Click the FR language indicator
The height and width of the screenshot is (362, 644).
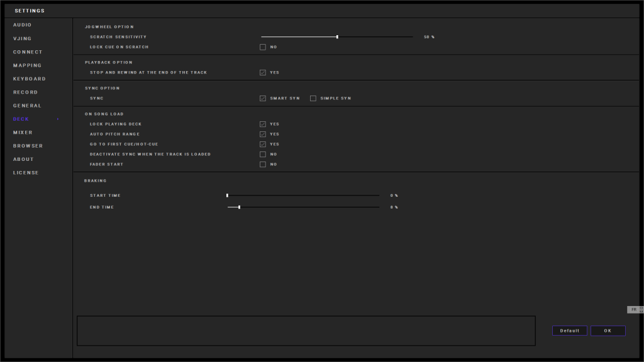click(634, 309)
